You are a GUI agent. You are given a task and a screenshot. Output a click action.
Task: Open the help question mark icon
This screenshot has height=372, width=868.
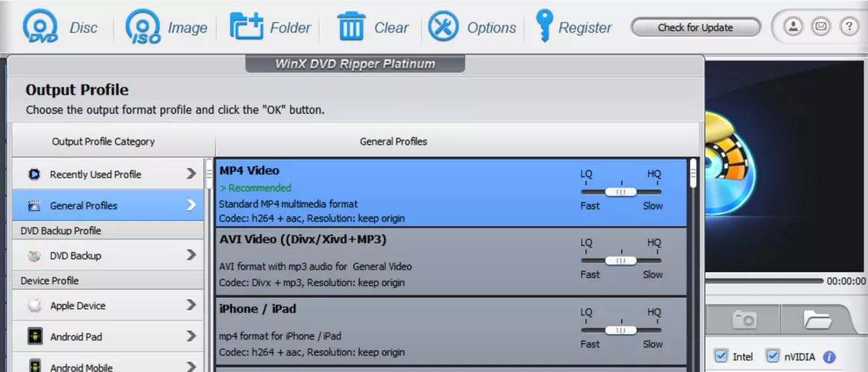848,28
